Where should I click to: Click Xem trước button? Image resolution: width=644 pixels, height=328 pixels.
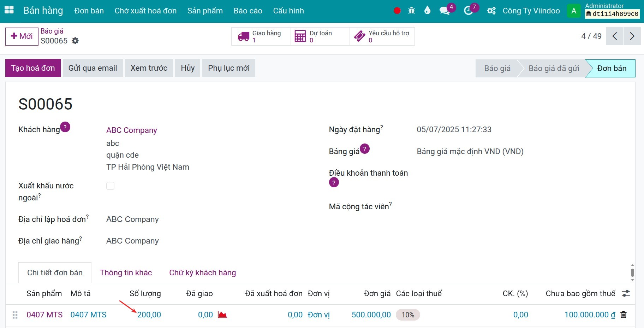[x=149, y=68]
